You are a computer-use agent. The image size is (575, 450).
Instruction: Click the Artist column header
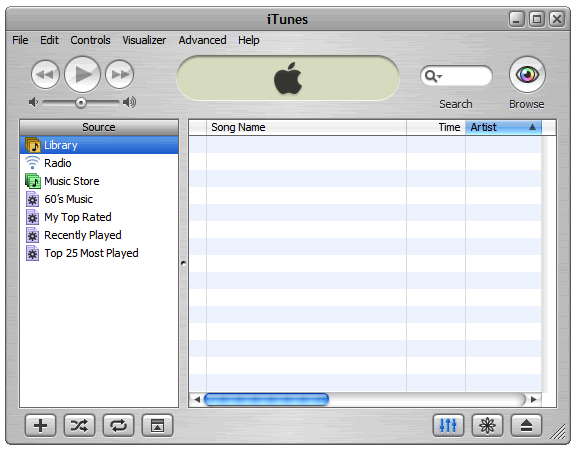503,127
